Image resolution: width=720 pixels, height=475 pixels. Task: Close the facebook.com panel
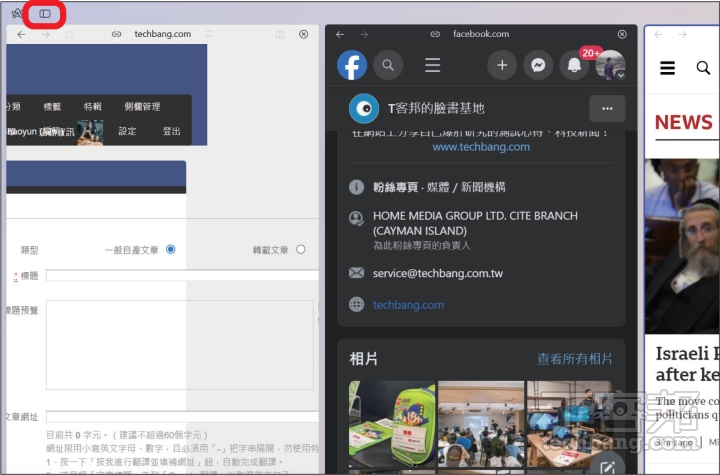[622, 34]
